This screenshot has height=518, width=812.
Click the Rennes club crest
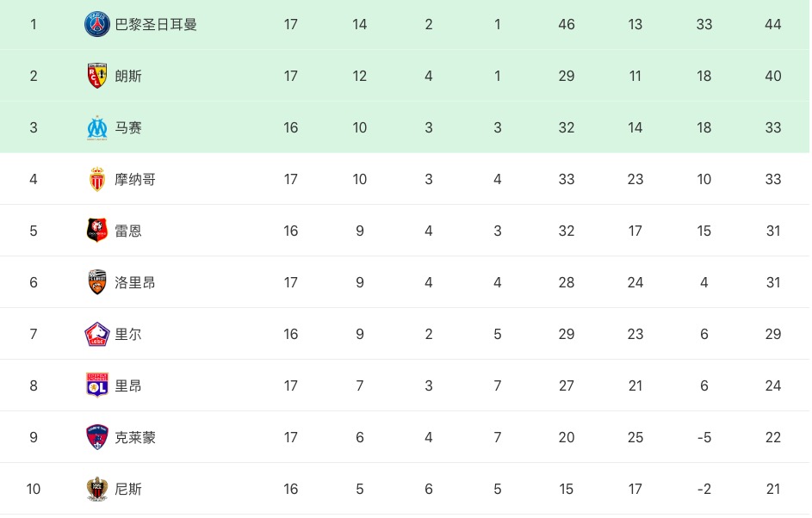tap(97, 231)
